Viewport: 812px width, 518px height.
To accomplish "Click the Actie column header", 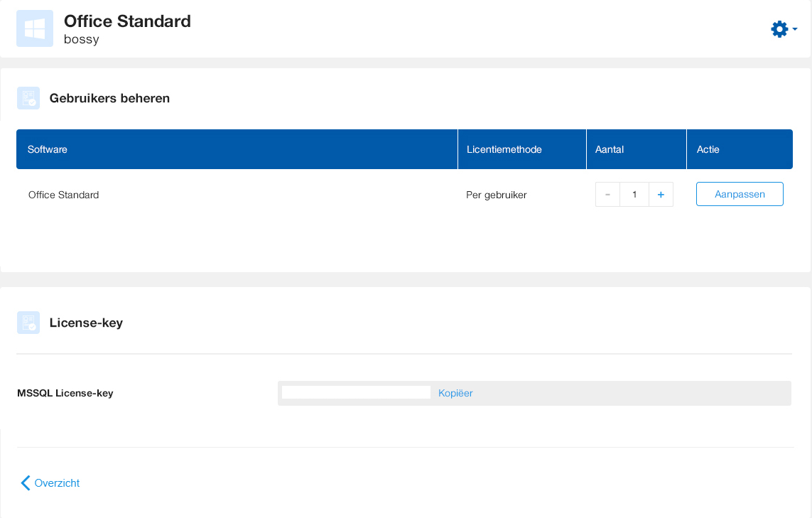I will pyautogui.click(x=740, y=149).
